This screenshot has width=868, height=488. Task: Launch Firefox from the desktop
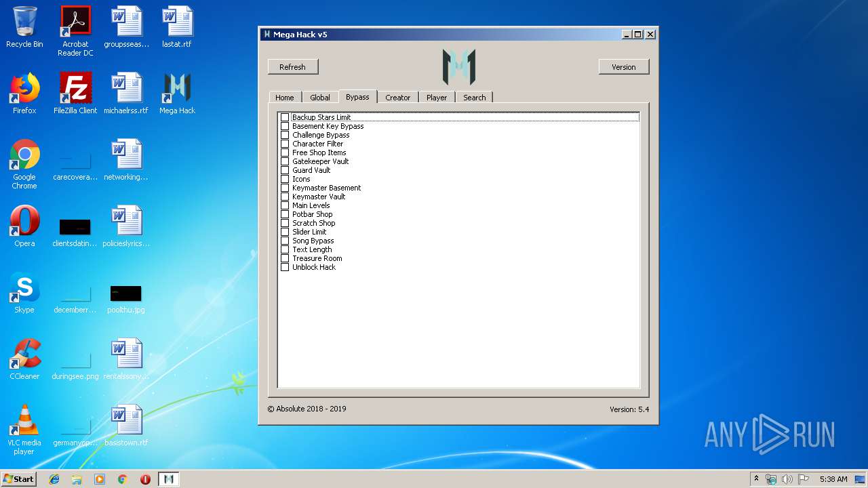pyautogui.click(x=24, y=94)
